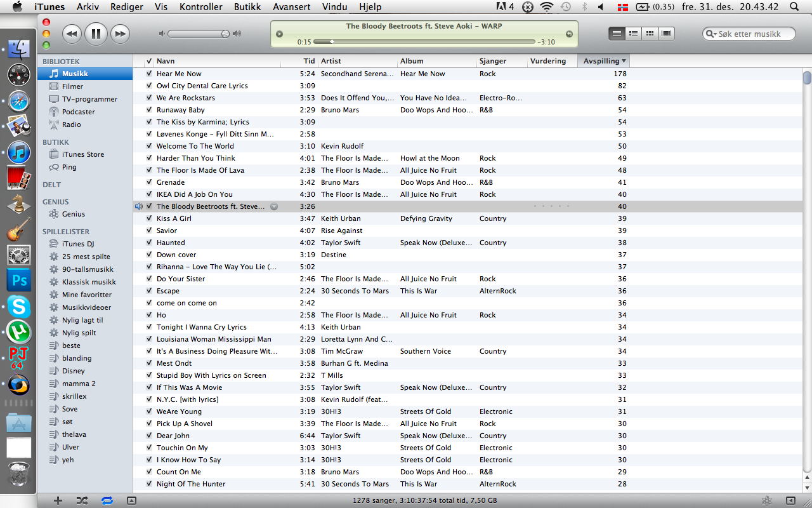Toggle shuffle playback

point(82,500)
